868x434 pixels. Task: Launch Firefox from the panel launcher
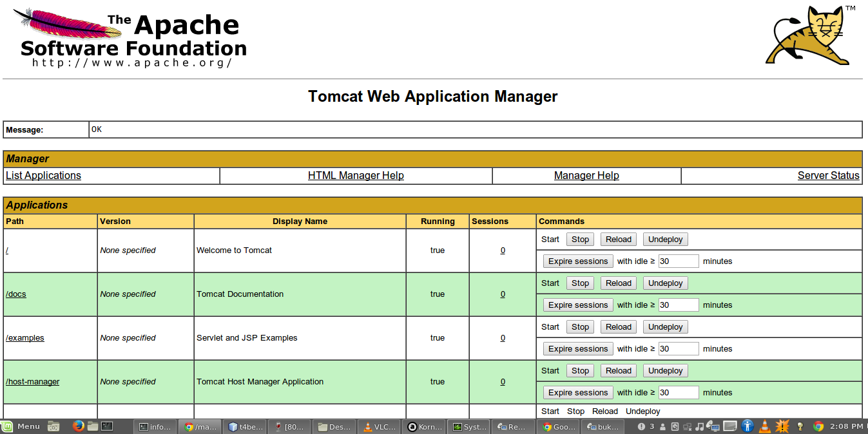pos(79,426)
